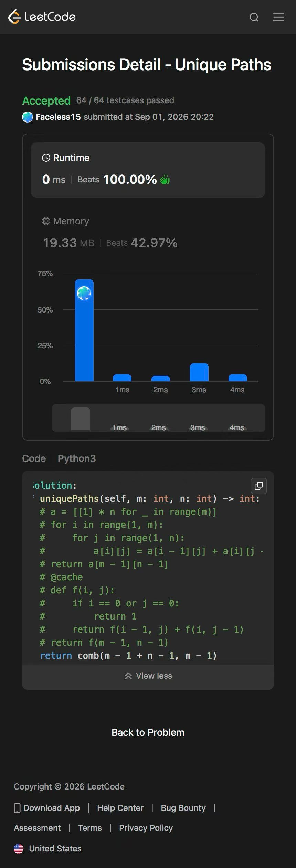This screenshot has height=868, width=296.
Task: Click the chart range slider handle
Action: pos(81,419)
